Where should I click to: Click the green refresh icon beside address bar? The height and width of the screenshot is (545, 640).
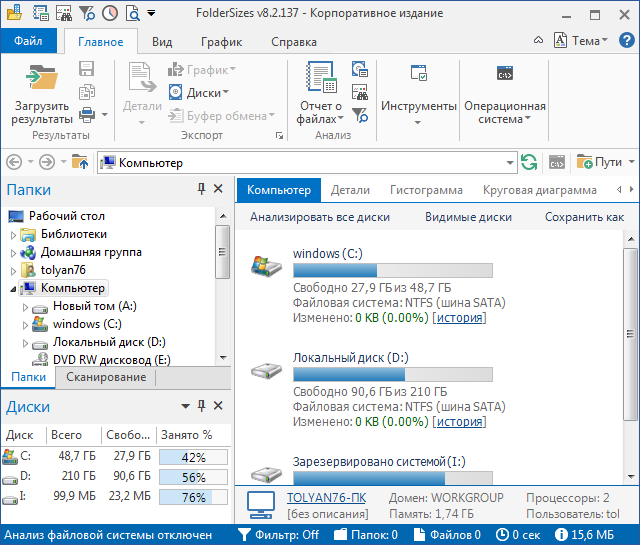click(x=529, y=162)
